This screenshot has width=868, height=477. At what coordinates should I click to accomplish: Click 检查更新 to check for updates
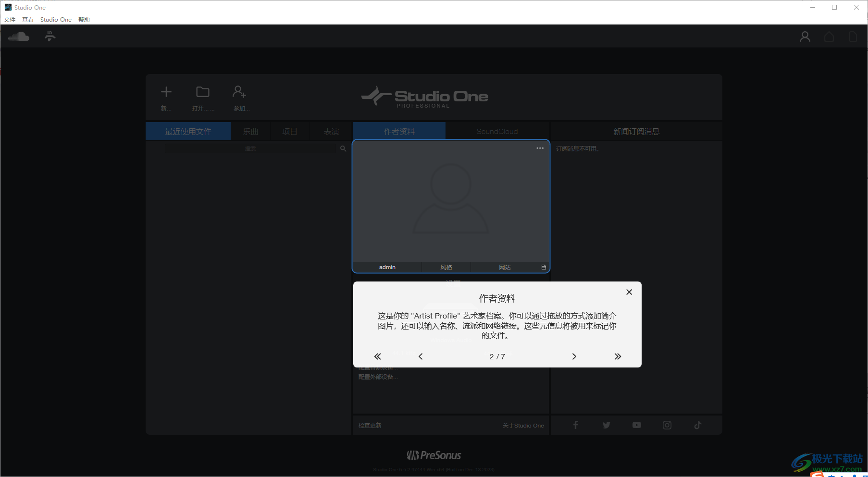[x=370, y=425]
